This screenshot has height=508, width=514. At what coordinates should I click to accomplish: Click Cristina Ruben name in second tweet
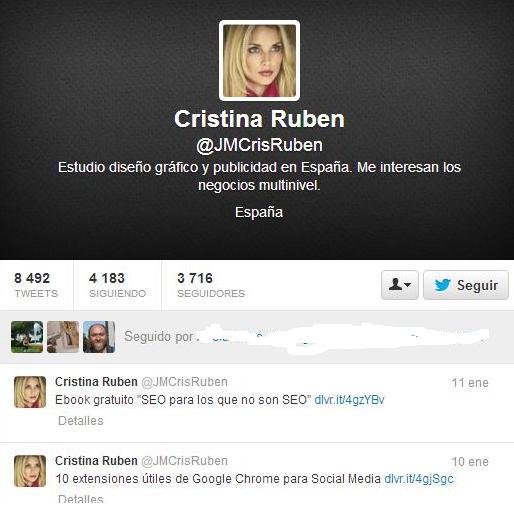[96, 461]
